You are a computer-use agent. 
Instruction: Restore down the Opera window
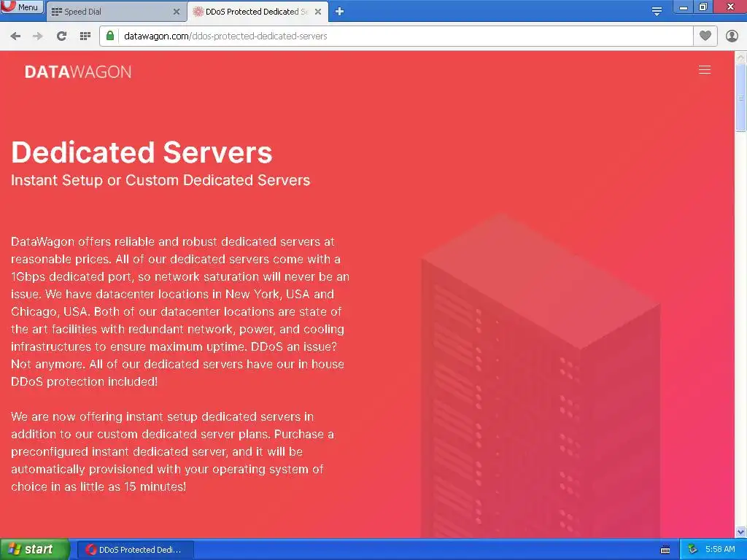tap(703, 7)
